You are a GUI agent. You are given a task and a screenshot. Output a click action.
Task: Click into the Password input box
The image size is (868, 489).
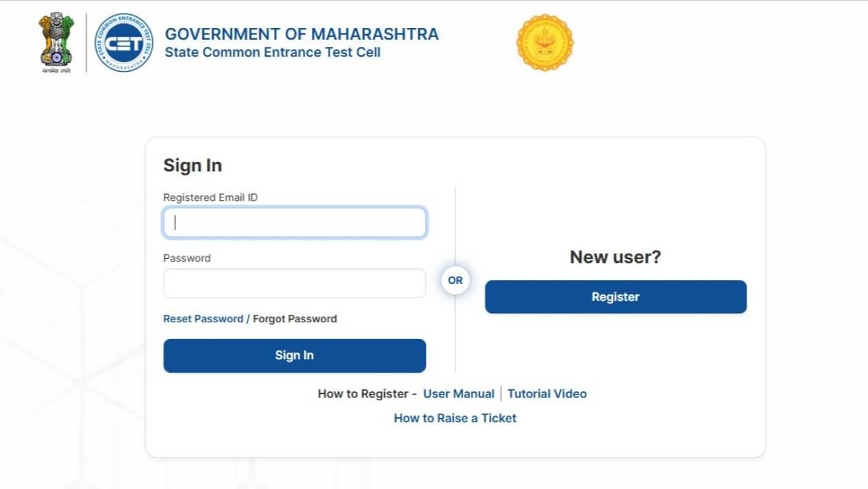pos(295,283)
